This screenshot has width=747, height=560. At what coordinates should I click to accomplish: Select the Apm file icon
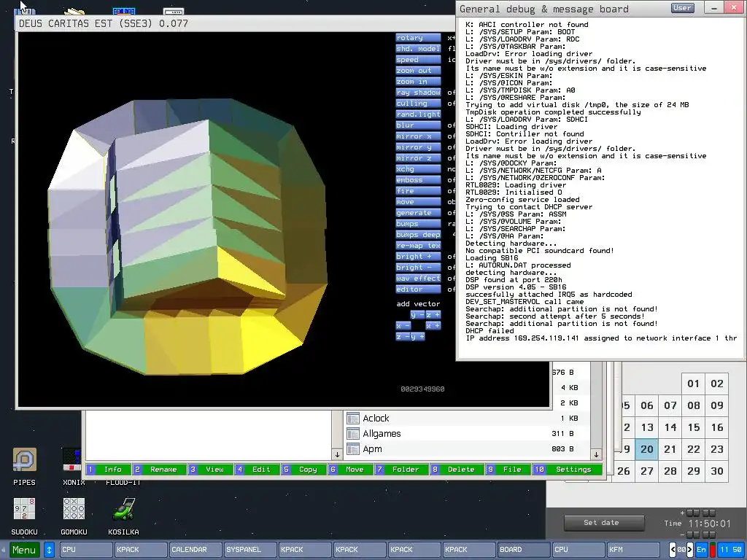[x=353, y=449]
